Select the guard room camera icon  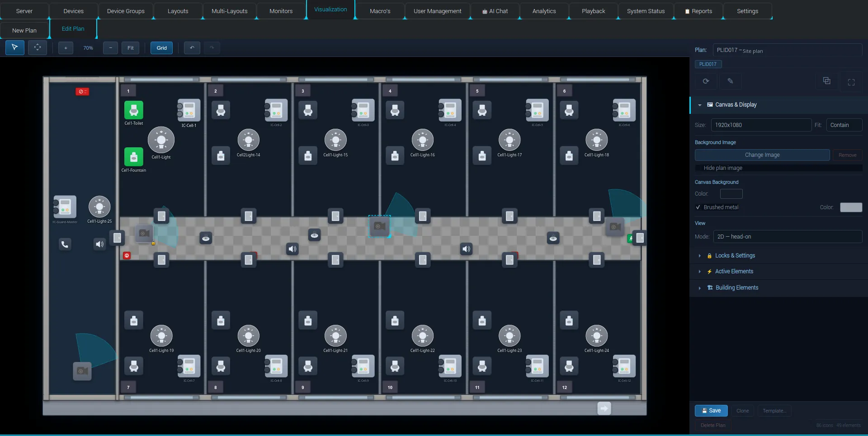pyautogui.click(x=82, y=371)
